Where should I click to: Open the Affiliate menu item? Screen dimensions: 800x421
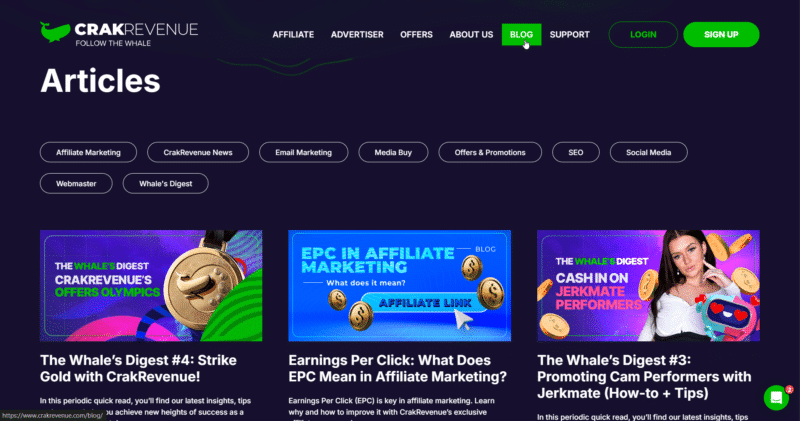point(293,35)
